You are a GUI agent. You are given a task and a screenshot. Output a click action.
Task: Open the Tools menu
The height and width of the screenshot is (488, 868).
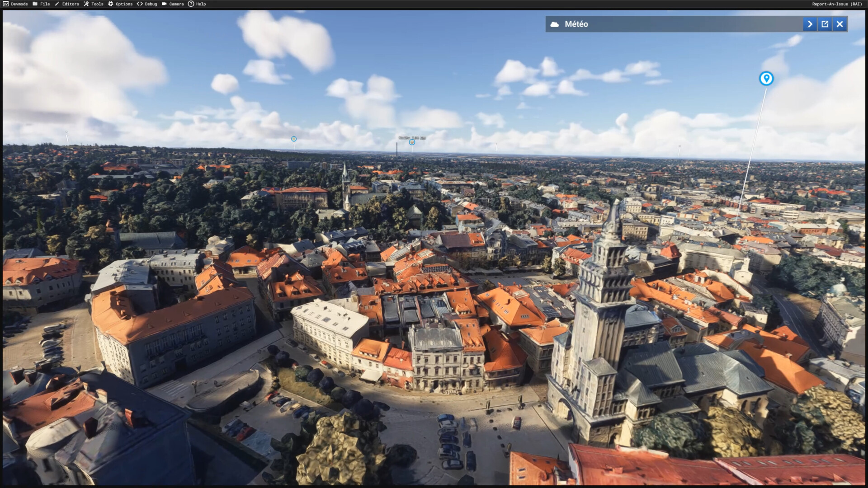click(97, 4)
